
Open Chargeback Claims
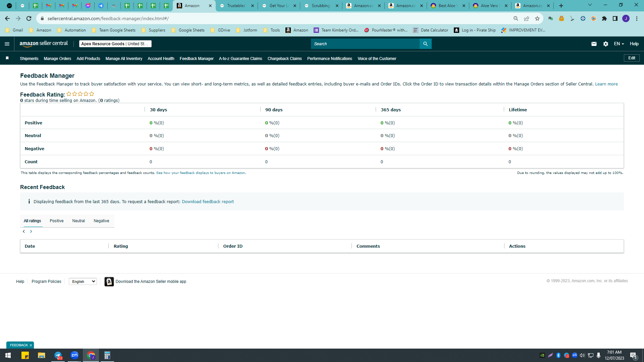tap(285, 59)
